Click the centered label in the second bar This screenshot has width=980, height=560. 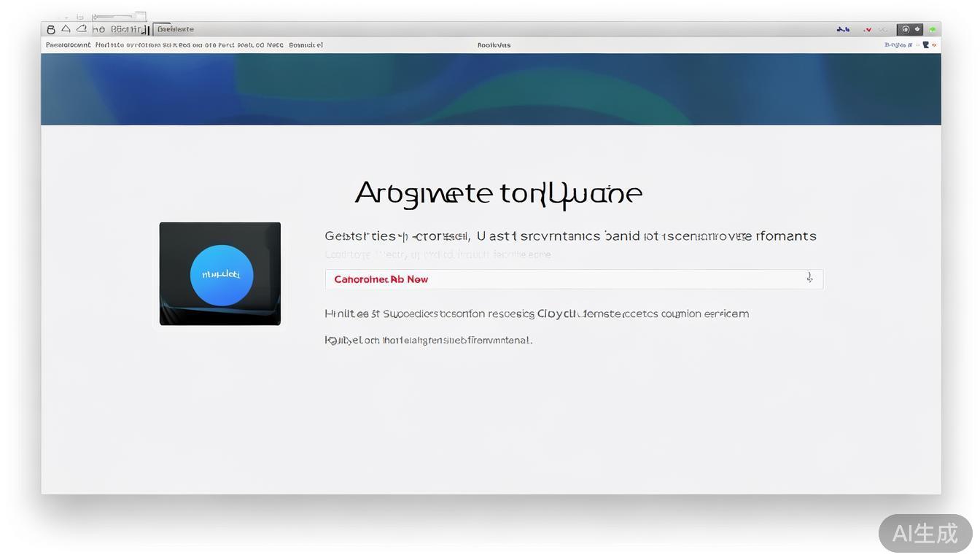pyautogui.click(x=494, y=45)
